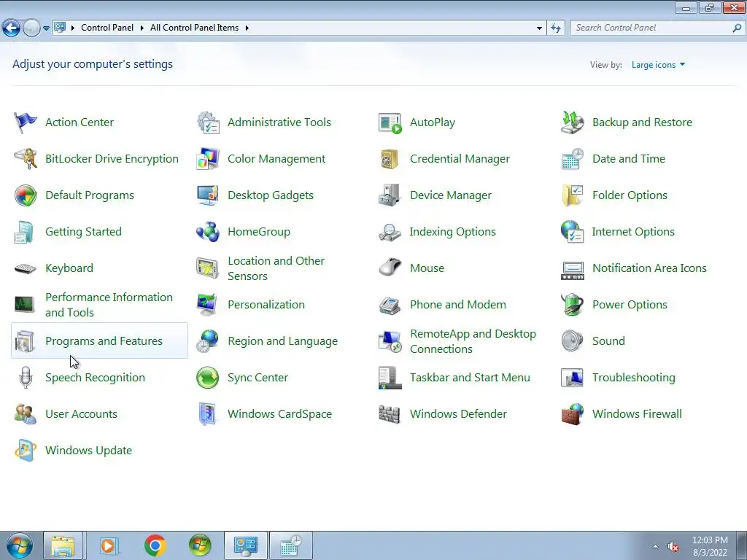Click the AutoPlay icon
Image resolution: width=747 pixels, height=560 pixels.
click(390, 122)
